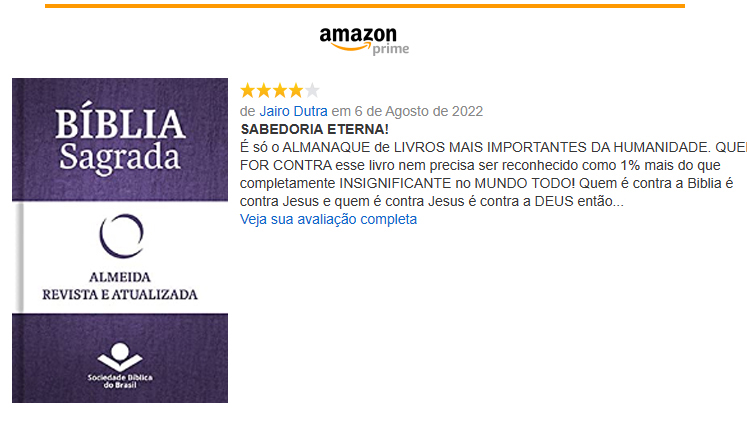Select the third gold rating star
747x442 pixels.
[280, 90]
